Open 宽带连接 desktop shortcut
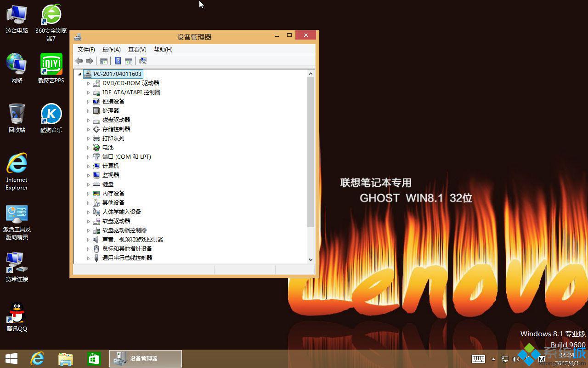Image resolution: width=588 pixels, height=368 pixels. 17,267
